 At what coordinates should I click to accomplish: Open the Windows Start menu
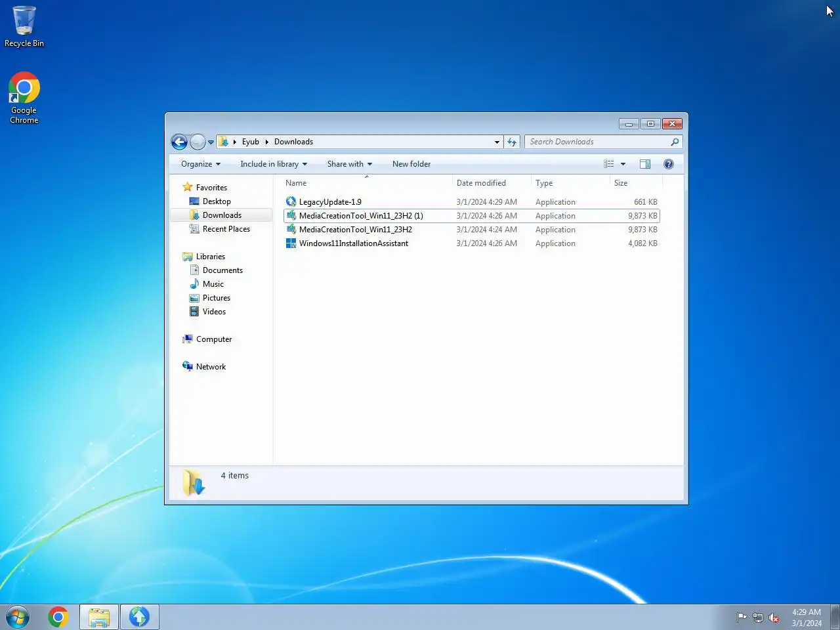(18, 617)
